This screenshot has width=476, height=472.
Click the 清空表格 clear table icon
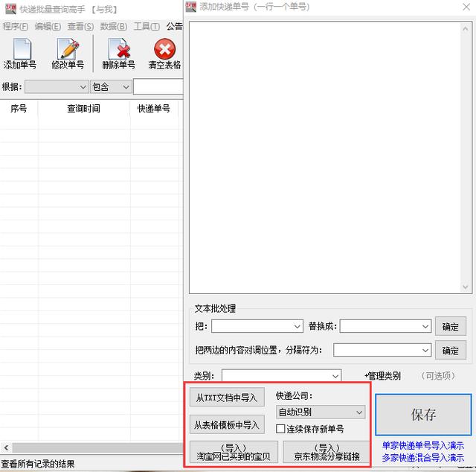click(x=164, y=49)
